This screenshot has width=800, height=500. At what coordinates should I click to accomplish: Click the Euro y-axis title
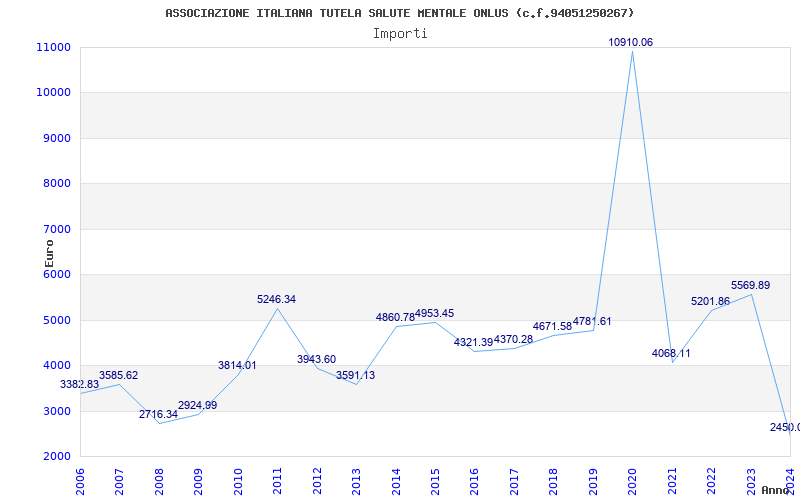click(49, 254)
